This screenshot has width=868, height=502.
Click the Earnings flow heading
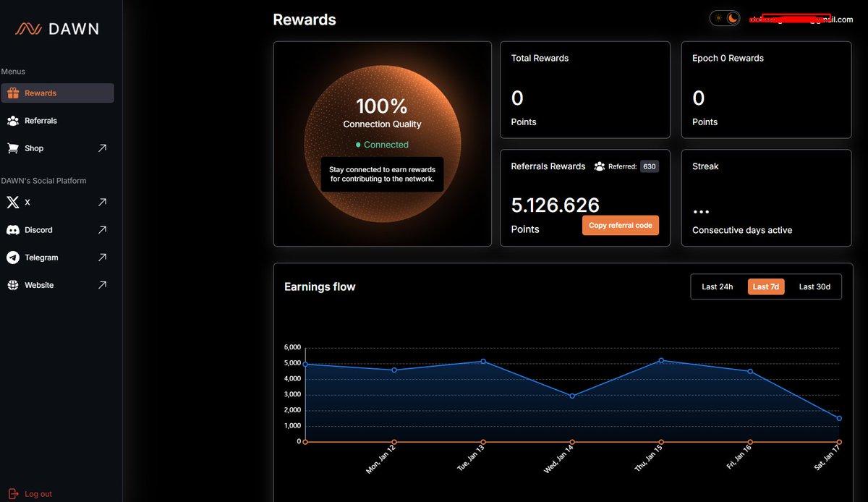click(320, 287)
